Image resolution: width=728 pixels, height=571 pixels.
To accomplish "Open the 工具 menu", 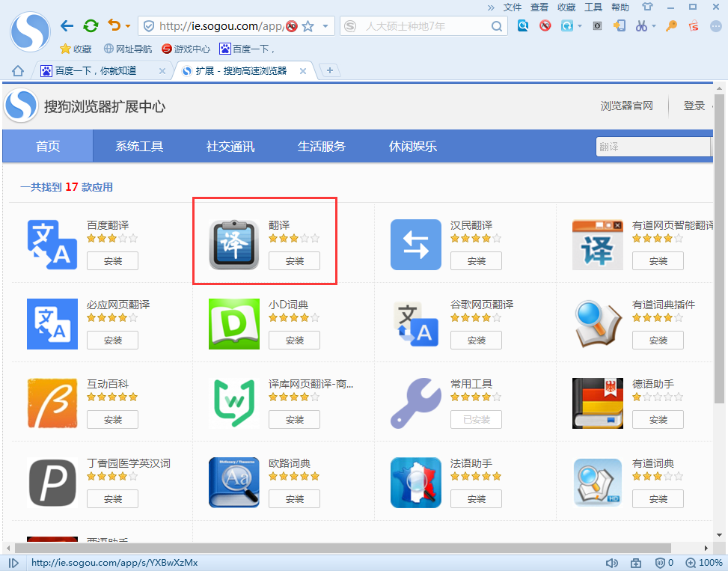I will click(593, 7).
